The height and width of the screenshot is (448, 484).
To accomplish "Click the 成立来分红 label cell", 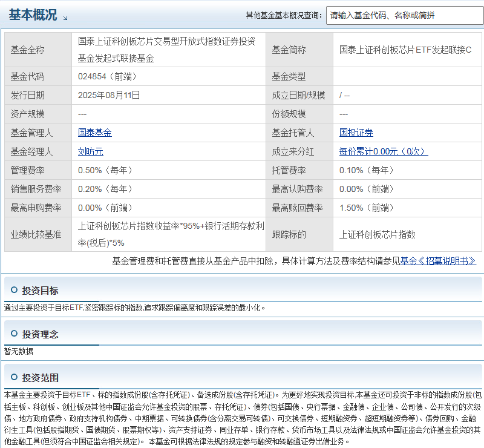I will click(299, 152).
